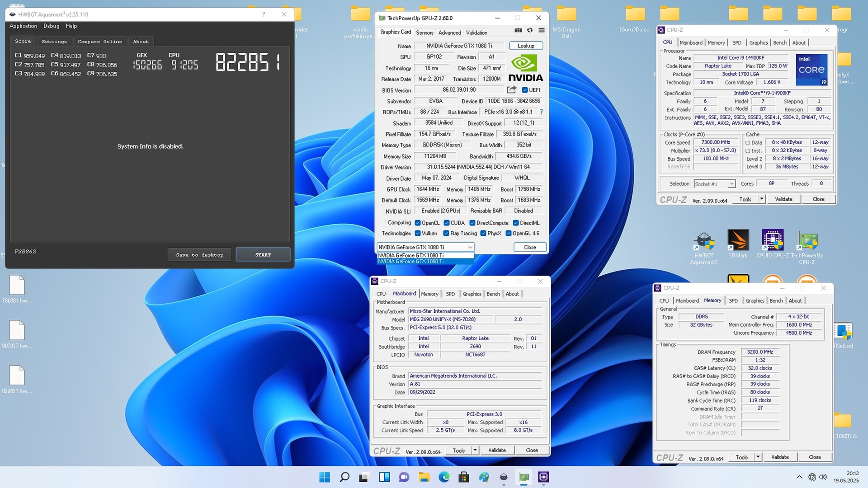
Task: Open Debug menu in Aquamark
Action: tap(52, 26)
